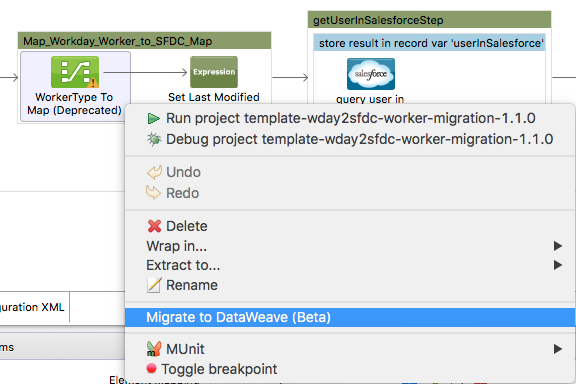576x384 pixels.
Task: Click the red Delete X icon
Action: [154, 226]
